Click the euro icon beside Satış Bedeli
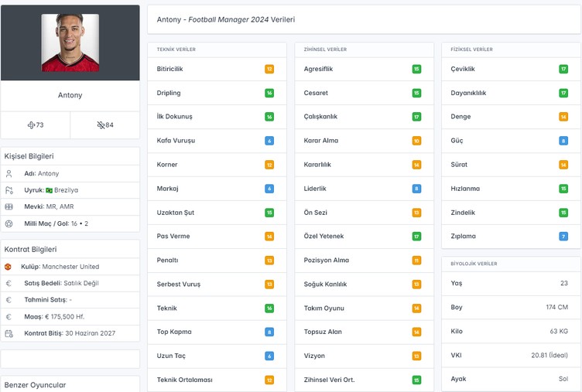The height and width of the screenshot is (392, 582). 9,283
